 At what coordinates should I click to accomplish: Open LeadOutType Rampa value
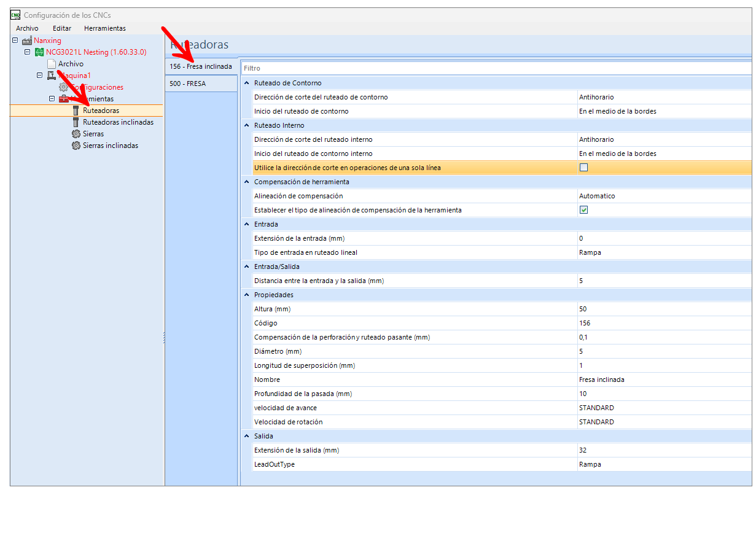pos(664,464)
